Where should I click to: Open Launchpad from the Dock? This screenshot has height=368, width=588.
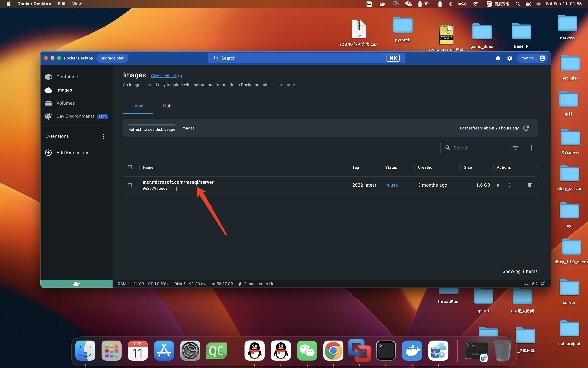112,350
